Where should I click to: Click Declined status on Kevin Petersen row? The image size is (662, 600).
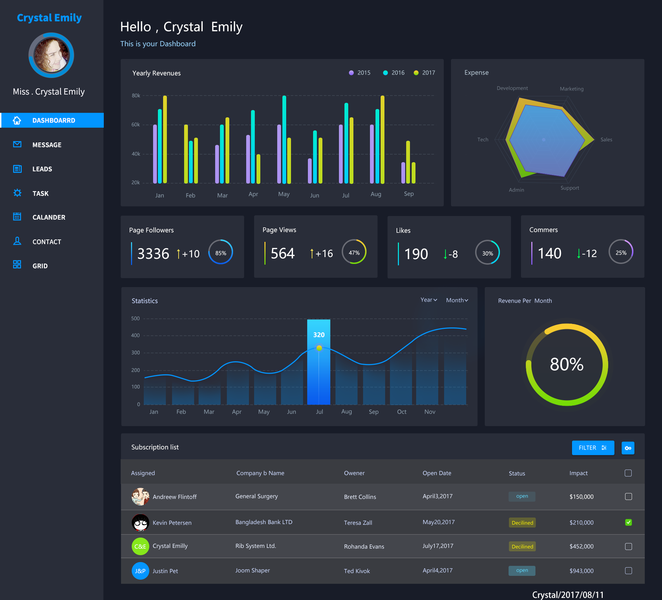tap(522, 523)
